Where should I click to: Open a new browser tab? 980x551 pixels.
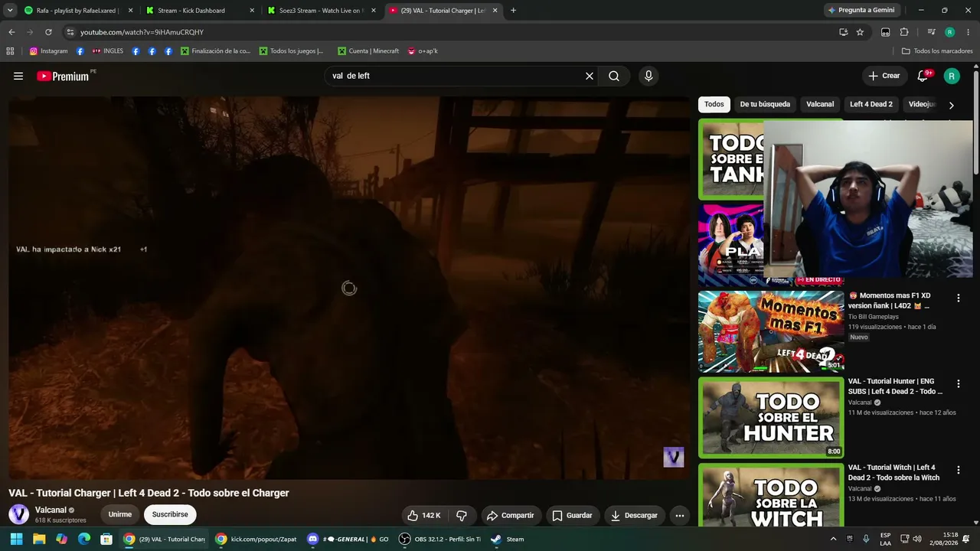pos(513,11)
